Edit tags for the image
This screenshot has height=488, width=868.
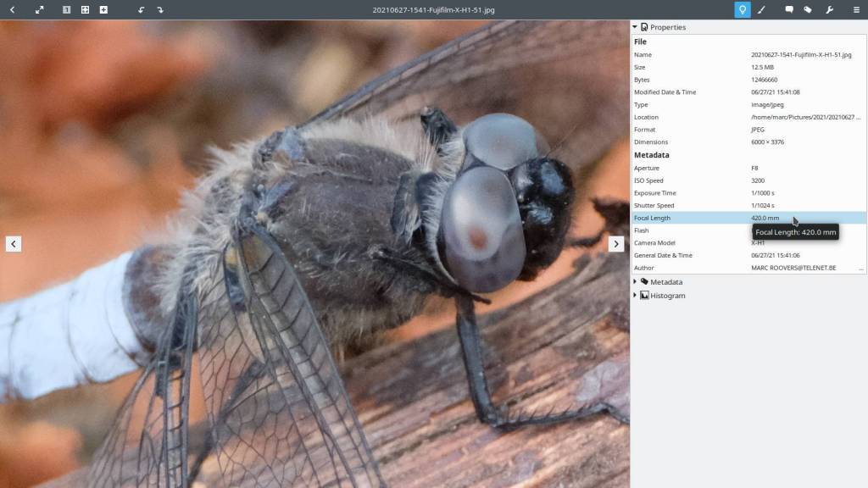pos(808,9)
